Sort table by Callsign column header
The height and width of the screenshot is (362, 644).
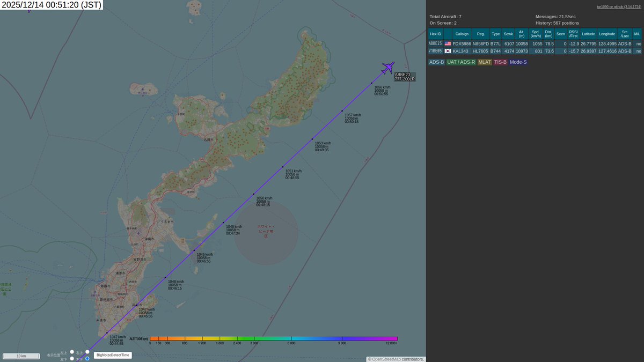[x=462, y=34]
